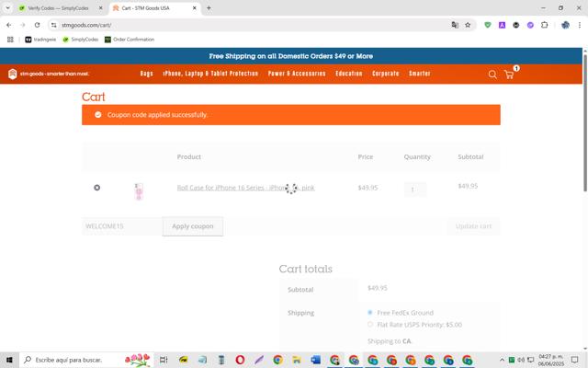Launch Opera from the taskbar
Viewport: 588px width, 368px height.
point(240,360)
